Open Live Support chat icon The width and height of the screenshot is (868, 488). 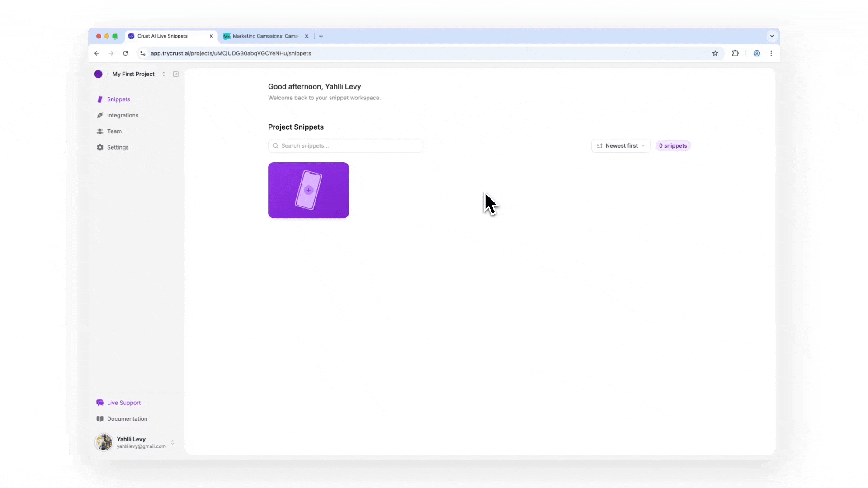[x=99, y=402]
